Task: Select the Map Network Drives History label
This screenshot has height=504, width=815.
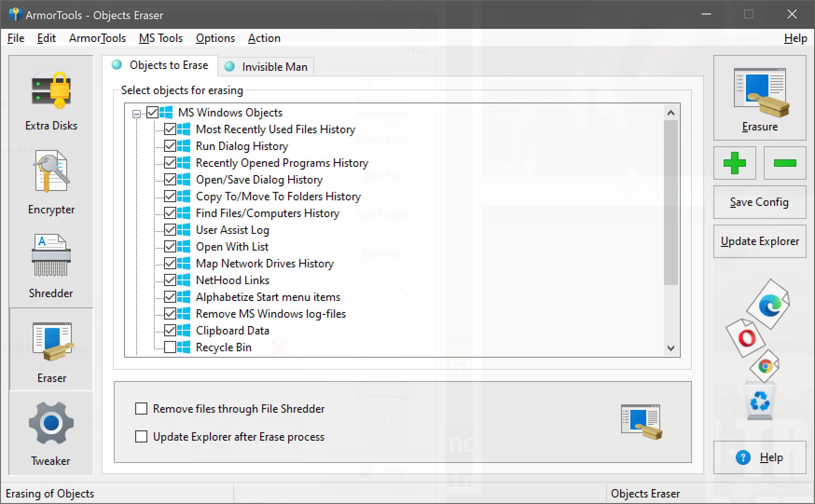Action: pos(265,263)
